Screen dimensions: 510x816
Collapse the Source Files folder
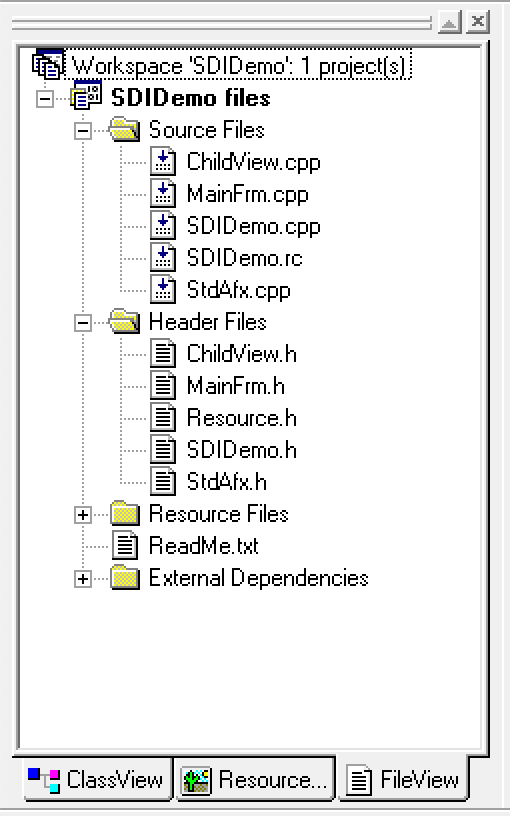point(83,130)
